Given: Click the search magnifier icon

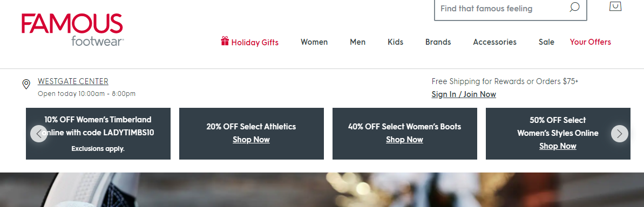Looking at the screenshot, I should [574, 8].
